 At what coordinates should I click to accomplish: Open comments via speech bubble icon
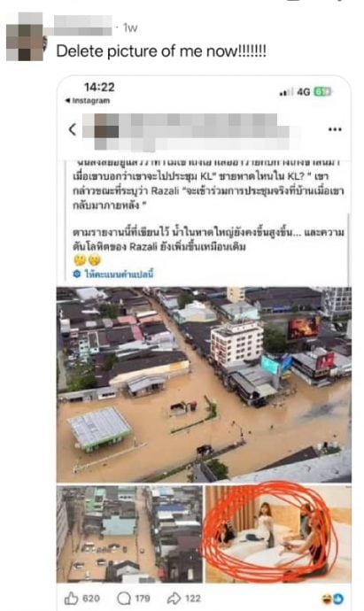point(124,598)
